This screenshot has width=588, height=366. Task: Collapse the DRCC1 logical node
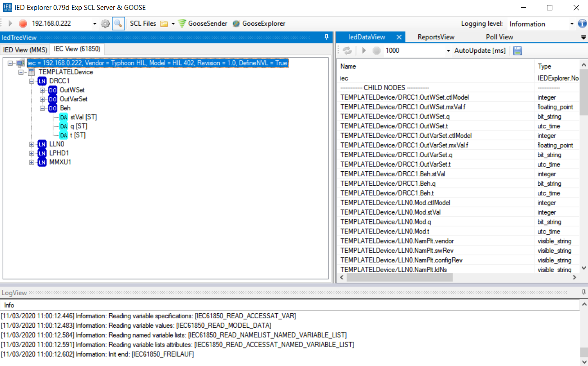[x=32, y=81]
